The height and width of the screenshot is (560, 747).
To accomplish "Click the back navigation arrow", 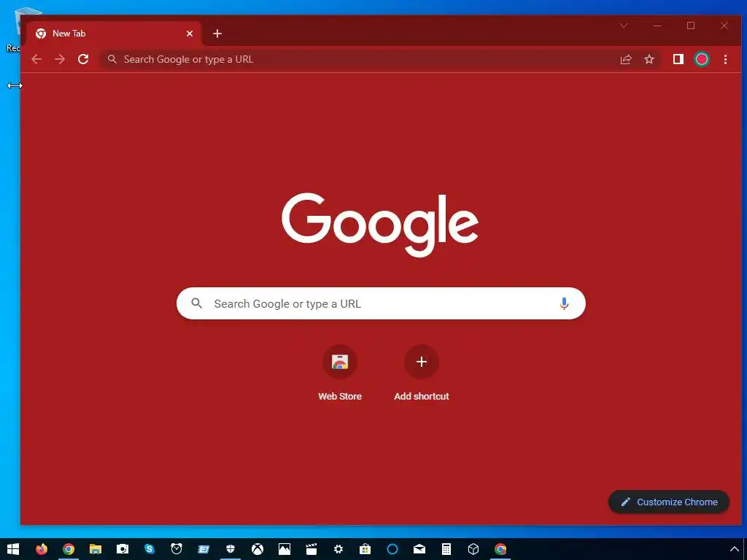I will pos(36,59).
